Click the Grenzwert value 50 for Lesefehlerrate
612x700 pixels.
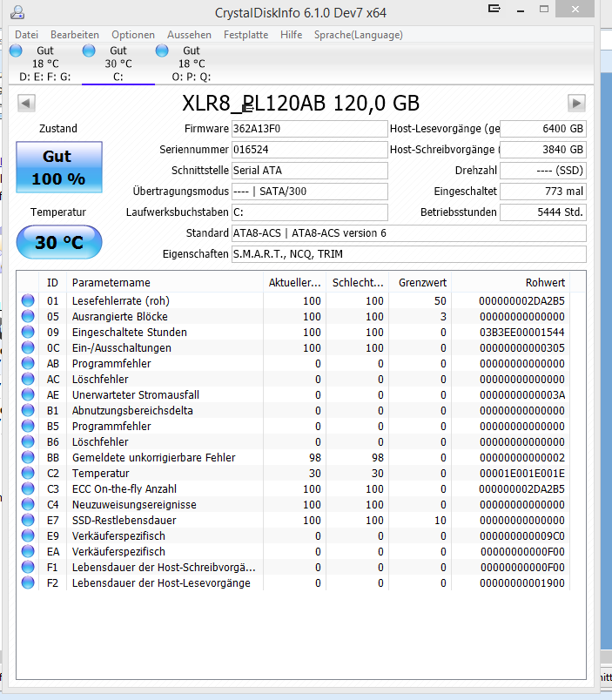[x=441, y=301]
